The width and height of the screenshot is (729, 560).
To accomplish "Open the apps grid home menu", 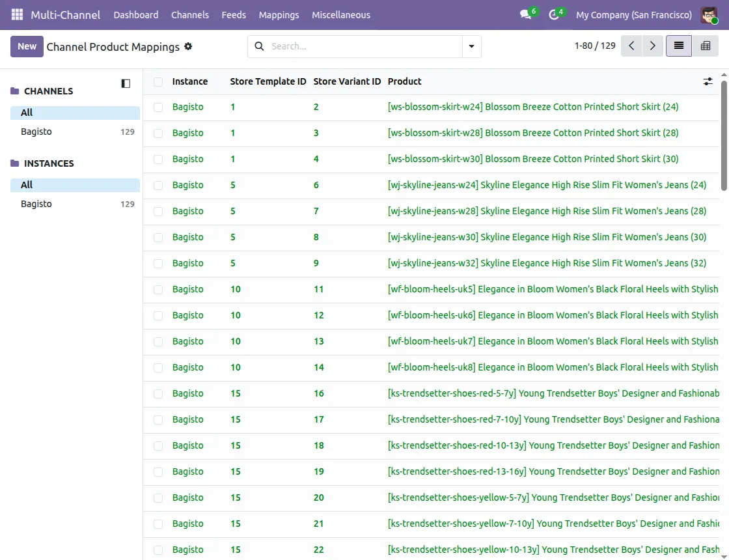I will pos(17,14).
